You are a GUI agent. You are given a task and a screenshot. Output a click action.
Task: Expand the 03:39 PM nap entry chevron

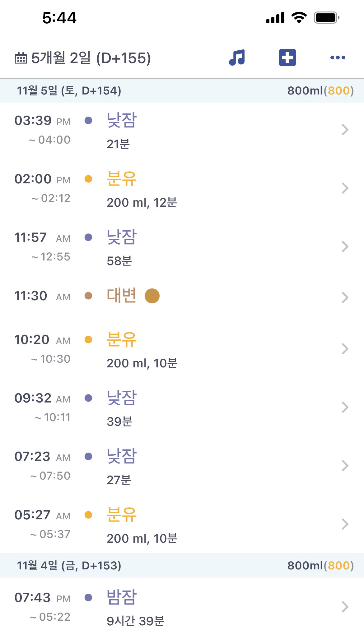point(345,130)
